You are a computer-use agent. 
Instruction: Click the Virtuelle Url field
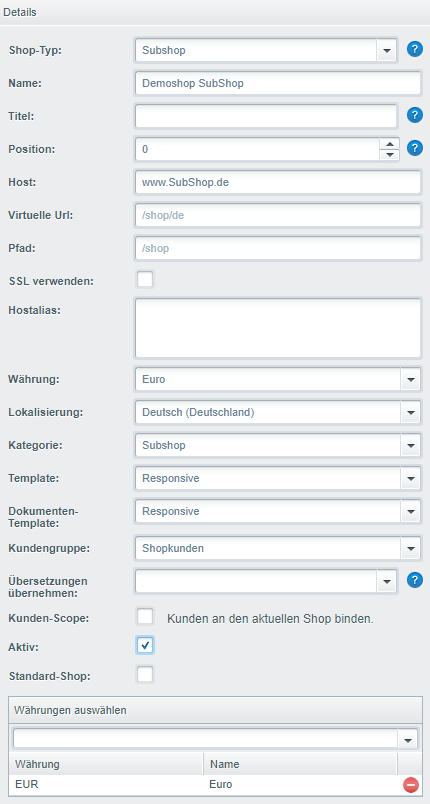(x=278, y=215)
